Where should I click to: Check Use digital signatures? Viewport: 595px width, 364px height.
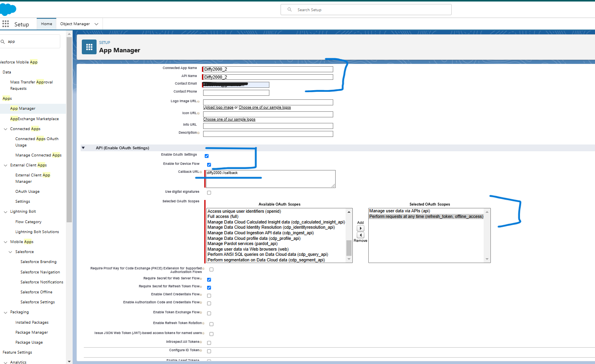pyautogui.click(x=209, y=193)
